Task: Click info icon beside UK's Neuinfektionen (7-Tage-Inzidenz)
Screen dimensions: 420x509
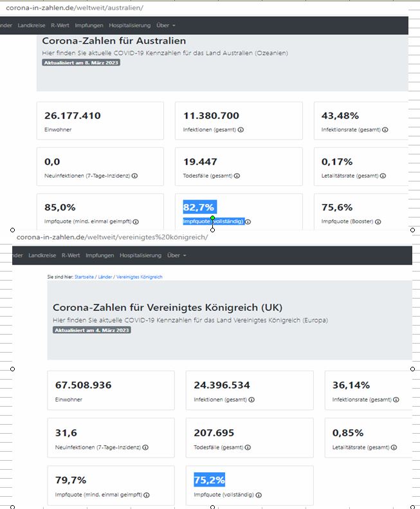Action: [146, 447]
